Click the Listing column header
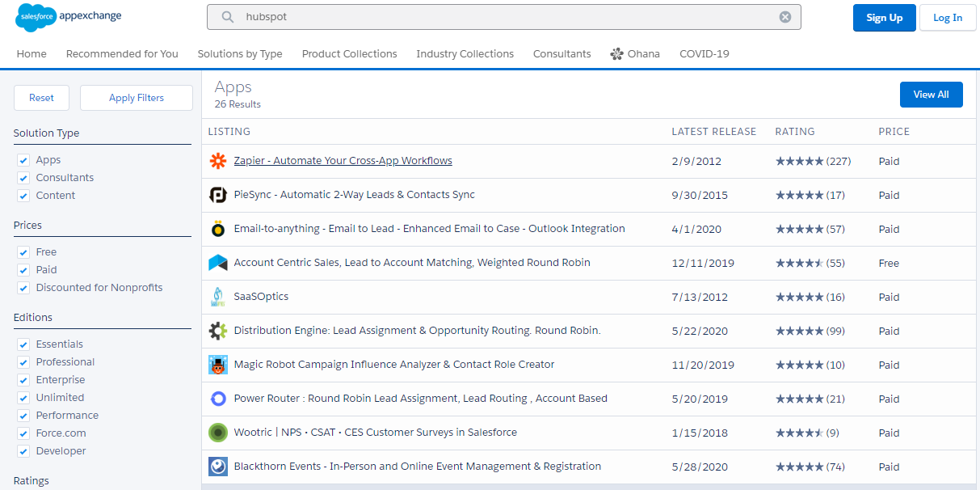The image size is (980, 490). [229, 132]
